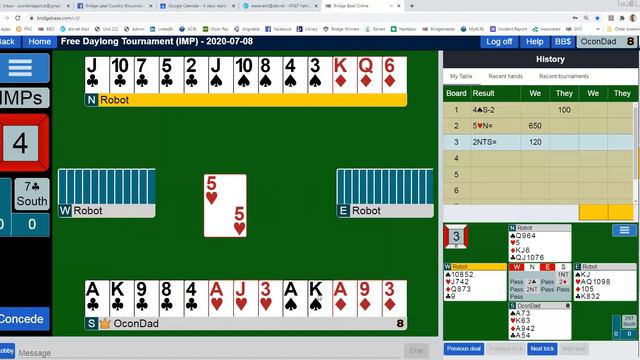The image size is (640, 360).
Task: Click the Concede button
Action: (x=23, y=319)
